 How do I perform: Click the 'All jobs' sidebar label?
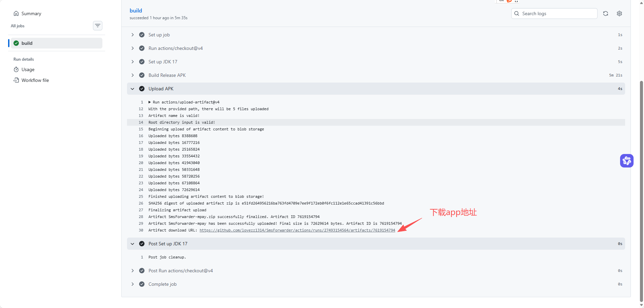pos(18,26)
